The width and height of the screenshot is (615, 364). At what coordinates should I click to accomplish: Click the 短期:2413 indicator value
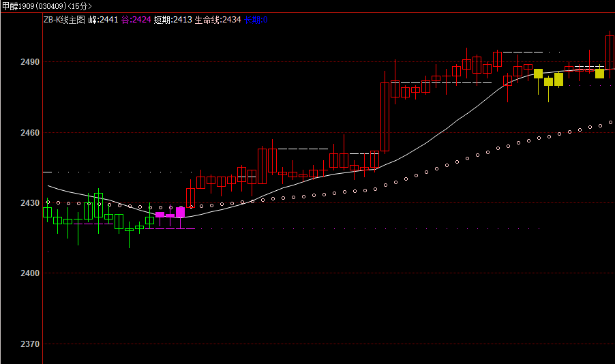coord(173,20)
